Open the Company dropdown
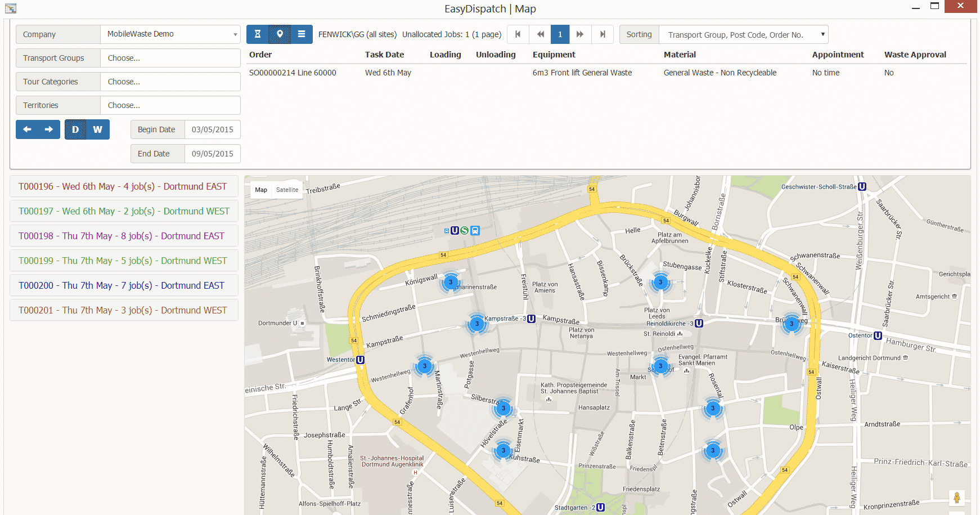 click(x=170, y=34)
